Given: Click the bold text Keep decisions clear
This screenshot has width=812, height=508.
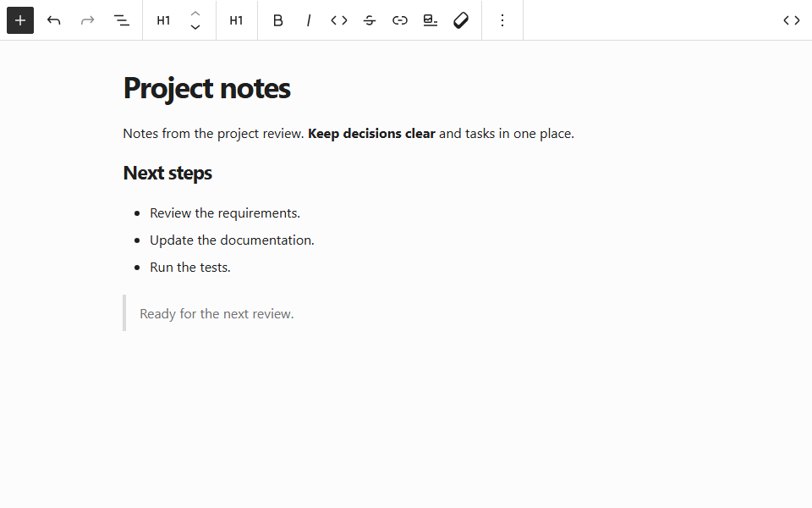Looking at the screenshot, I should tap(371, 133).
